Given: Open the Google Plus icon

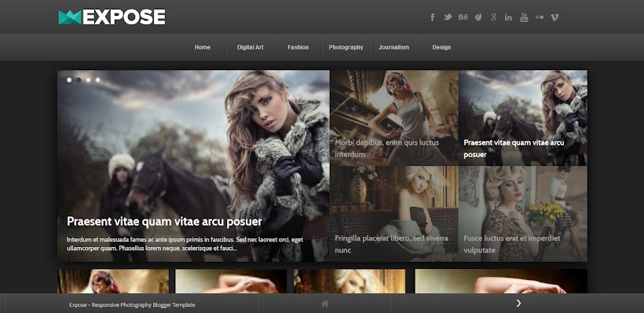Looking at the screenshot, I should point(494,17).
